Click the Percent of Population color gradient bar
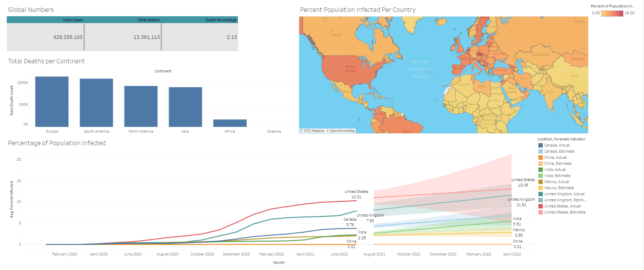644x270 pixels. (x=612, y=13)
